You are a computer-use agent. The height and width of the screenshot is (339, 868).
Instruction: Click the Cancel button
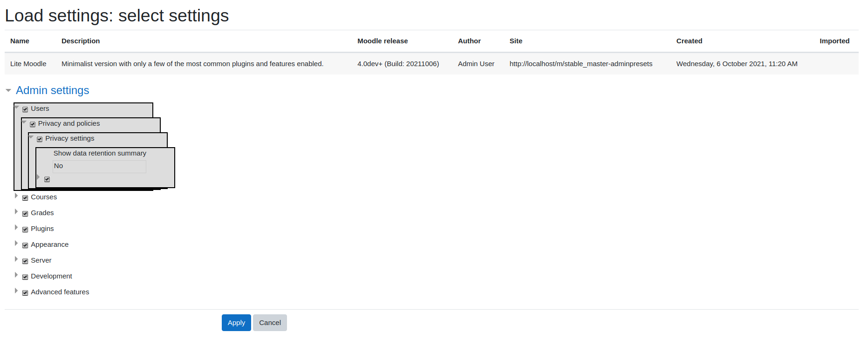pos(270,323)
